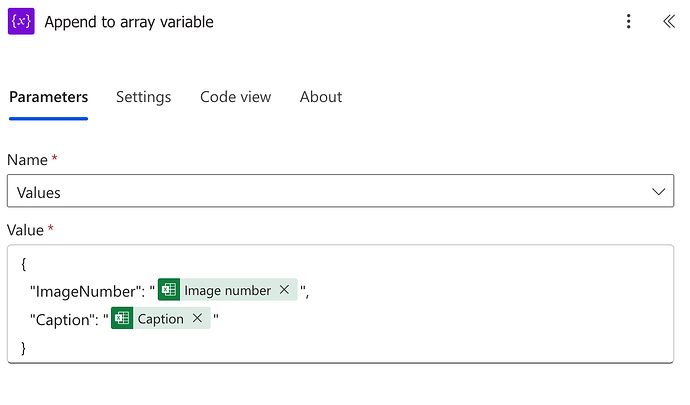This screenshot has width=690, height=405.
Task: Click the Excel icon on Image number token
Action: [169, 290]
